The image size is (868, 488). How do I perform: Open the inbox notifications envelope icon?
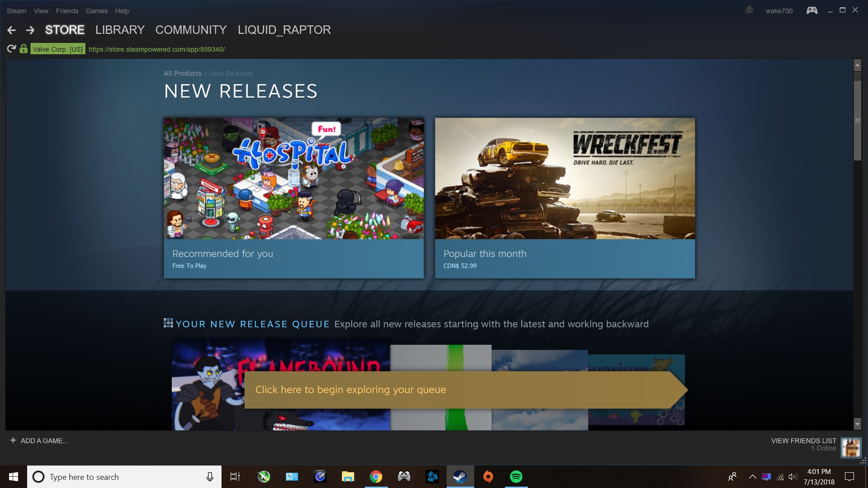click(x=749, y=10)
